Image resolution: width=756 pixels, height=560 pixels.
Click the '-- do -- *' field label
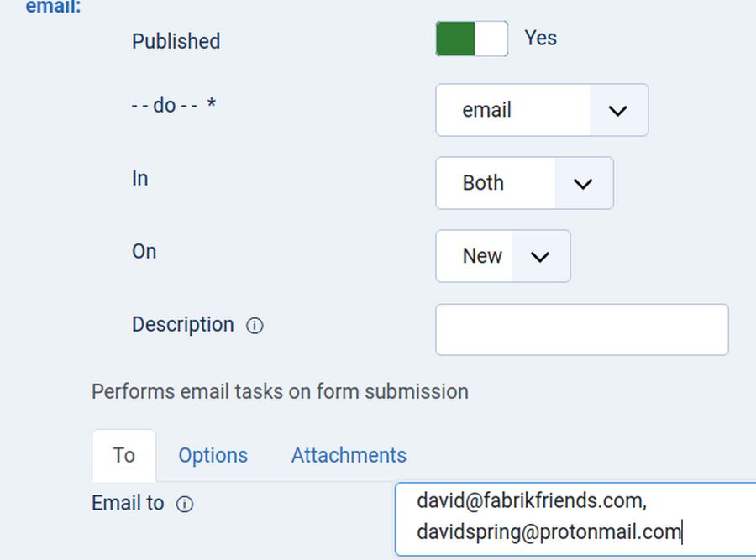(x=174, y=106)
